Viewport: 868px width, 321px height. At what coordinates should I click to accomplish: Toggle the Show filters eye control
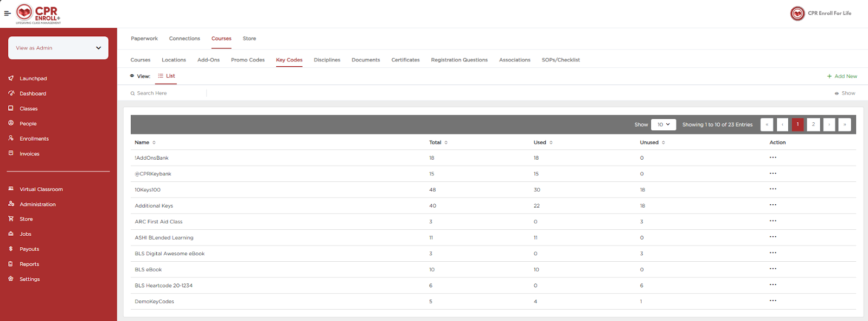click(x=845, y=93)
